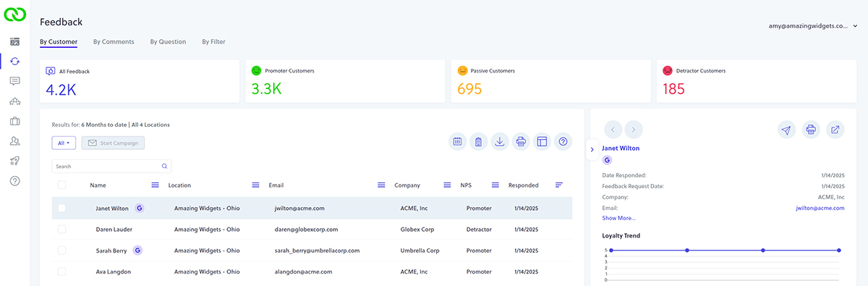Send feedback with the paper plane icon

[786, 130]
